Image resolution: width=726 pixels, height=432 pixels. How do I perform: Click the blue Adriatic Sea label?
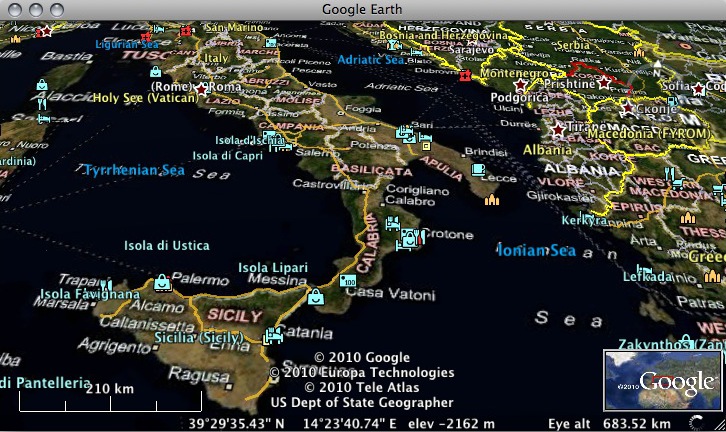click(x=371, y=60)
